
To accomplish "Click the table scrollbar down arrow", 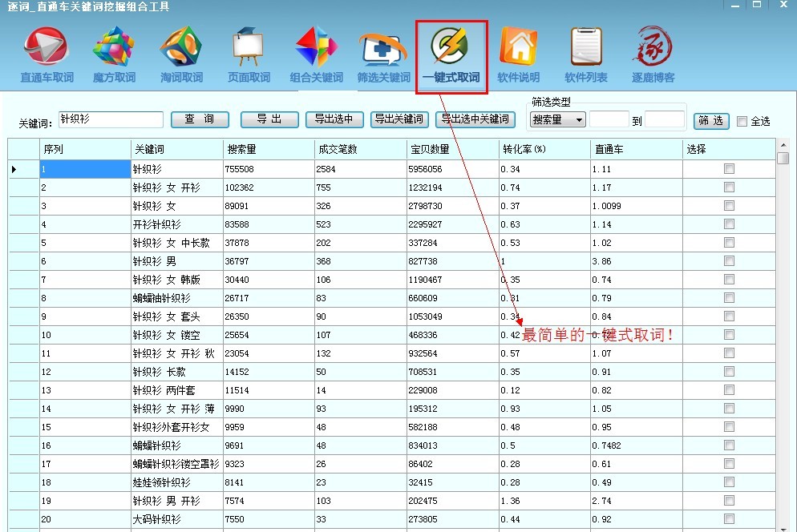I will [x=783, y=528].
